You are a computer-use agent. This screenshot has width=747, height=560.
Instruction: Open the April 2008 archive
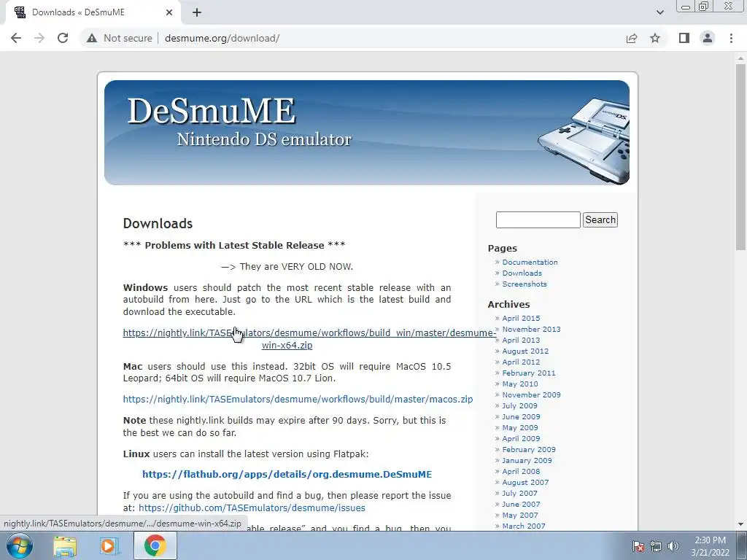pyautogui.click(x=521, y=472)
